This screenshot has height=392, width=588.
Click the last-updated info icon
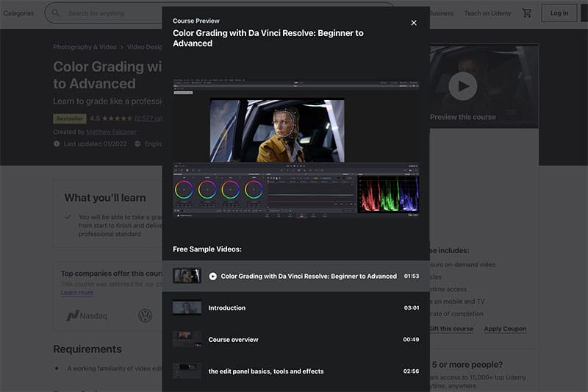click(57, 143)
